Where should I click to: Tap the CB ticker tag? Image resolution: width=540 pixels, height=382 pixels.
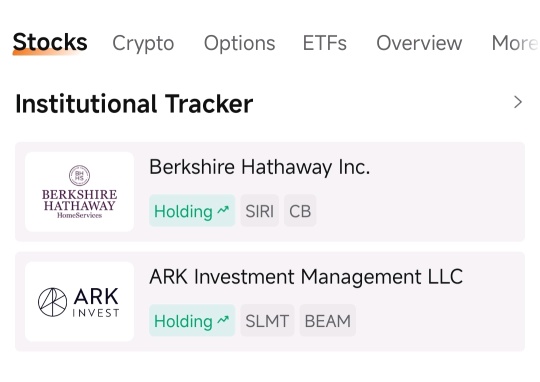(300, 211)
